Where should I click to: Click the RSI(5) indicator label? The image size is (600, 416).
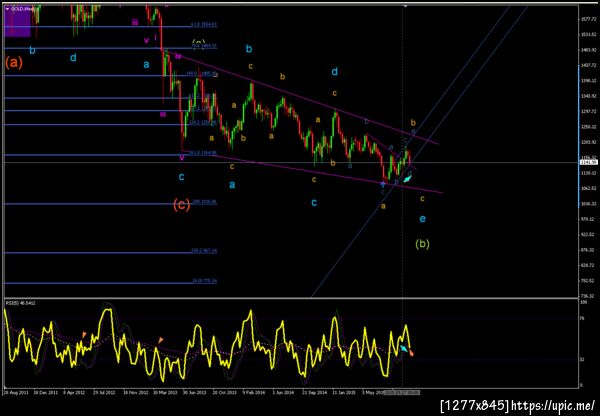pyautogui.click(x=20, y=303)
